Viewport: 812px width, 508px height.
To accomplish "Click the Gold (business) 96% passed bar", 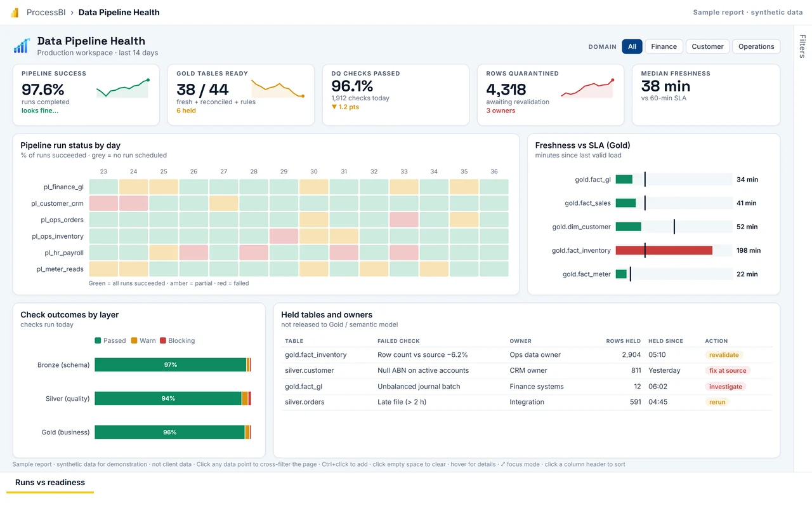I will (169, 432).
